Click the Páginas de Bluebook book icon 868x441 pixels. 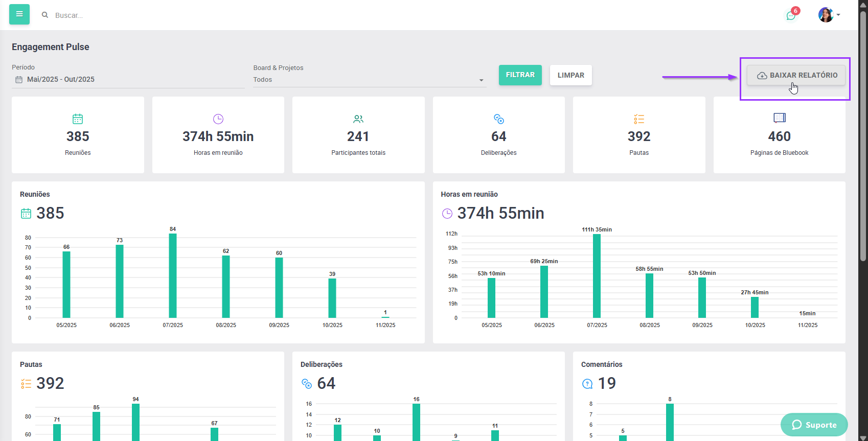(779, 118)
